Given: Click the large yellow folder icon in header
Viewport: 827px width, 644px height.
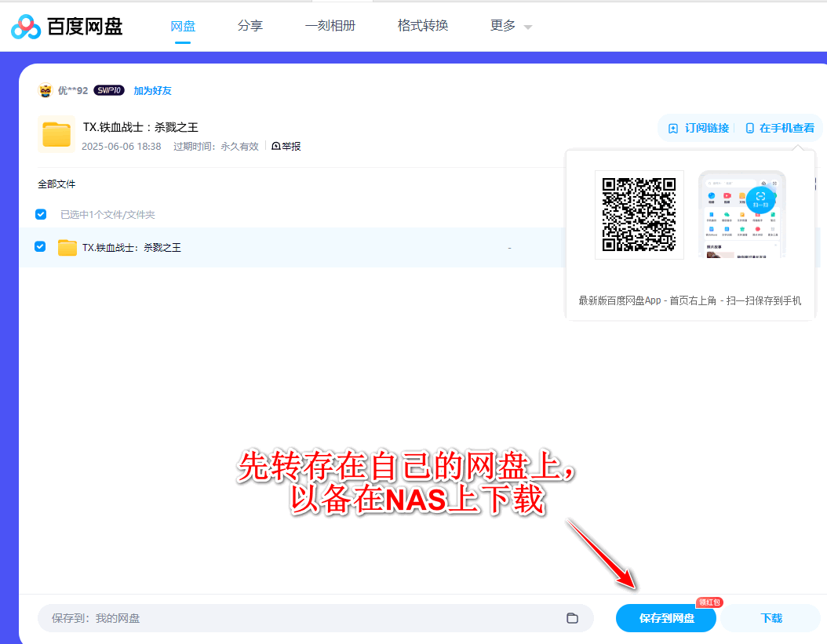Looking at the screenshot, I should pos(56,134).
